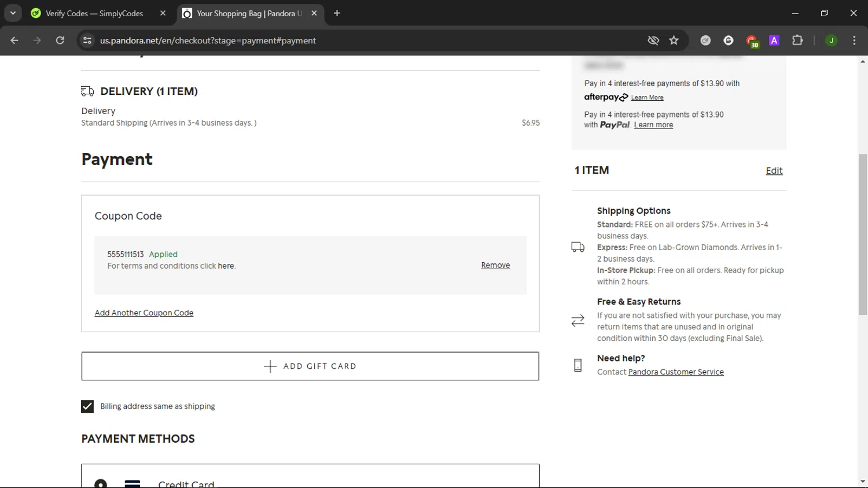
Task: Click the ADD GIFT CARD button
Action: 310,366
